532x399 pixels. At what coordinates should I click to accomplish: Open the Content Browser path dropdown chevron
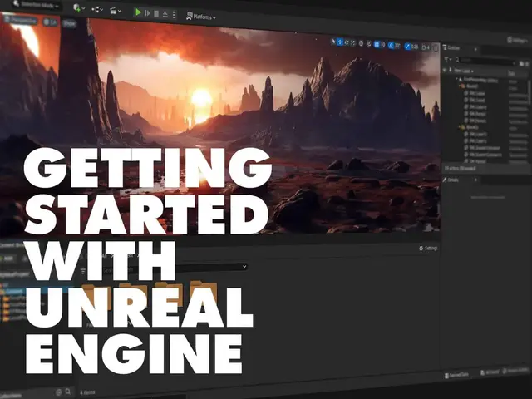coord(244,266)
